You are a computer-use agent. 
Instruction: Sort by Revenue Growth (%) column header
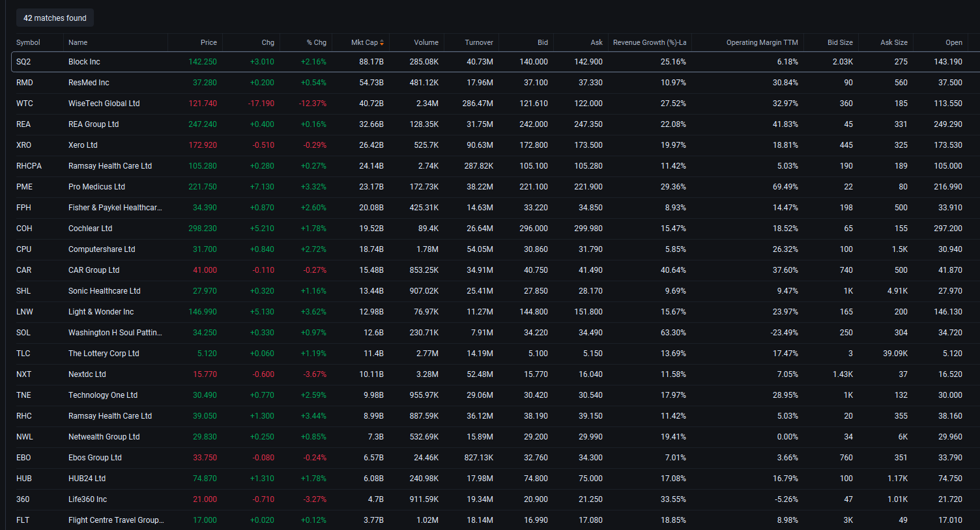click(x=650, y=42)
